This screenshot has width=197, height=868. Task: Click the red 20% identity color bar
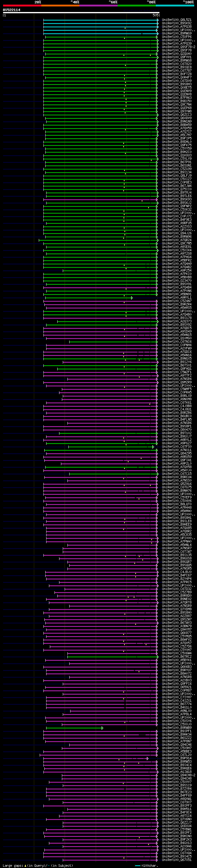click(22, 6)
